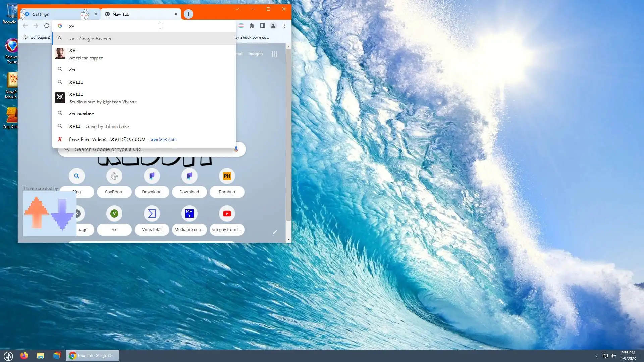The width and height of the screenshot is (644, 362).
Task: Open Chrome's three-dot menu
Action: (x=284, y=26)
